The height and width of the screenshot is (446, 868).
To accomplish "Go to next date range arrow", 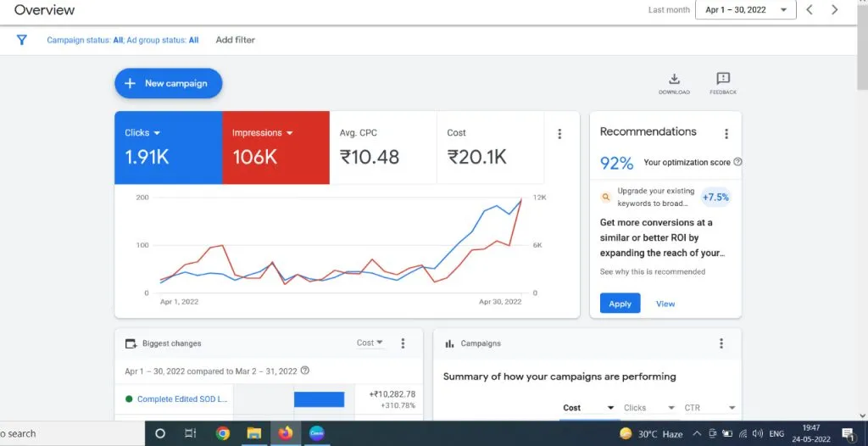I will coord(834,9).
